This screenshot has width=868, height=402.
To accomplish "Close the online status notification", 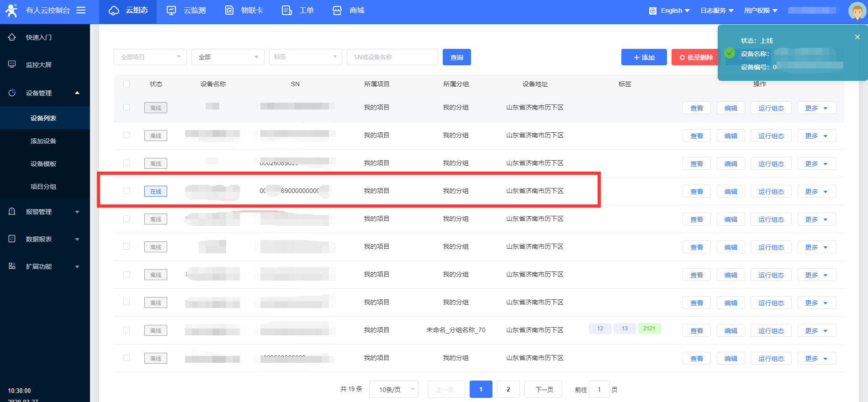I will click(857, 37).
